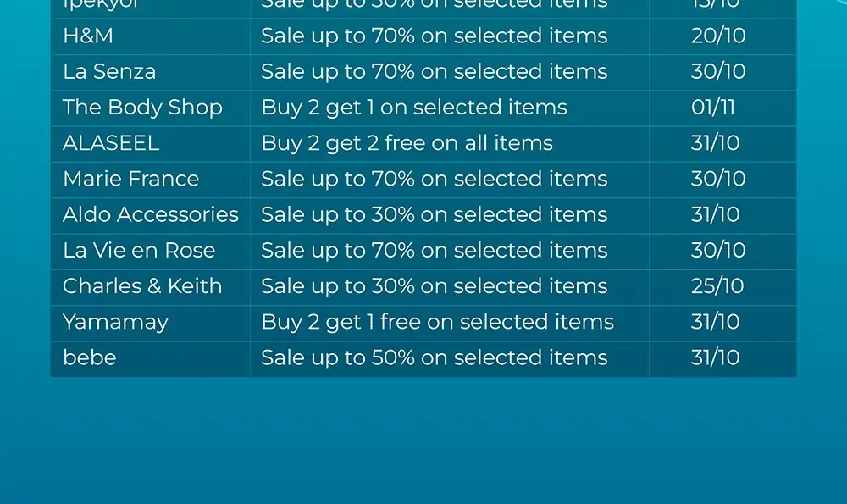This screenshot has width=847, height=504.
Task: Click 'Buy 2 get 1 free on selected items'
Action: coord(438,323)
